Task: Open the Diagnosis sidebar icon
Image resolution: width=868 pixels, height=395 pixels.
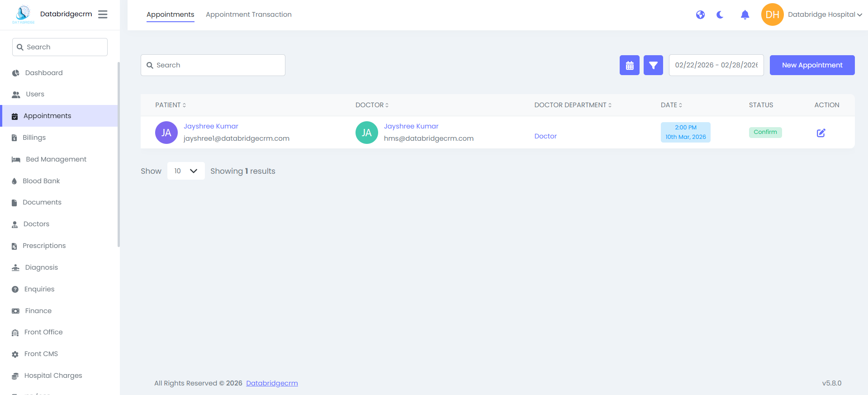Action: (x=16, y=267)
